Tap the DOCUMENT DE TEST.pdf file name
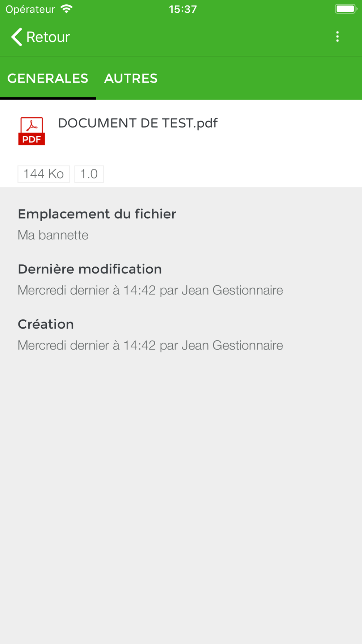362x644 pixels. pyautogui.click(x=138, y=123)
